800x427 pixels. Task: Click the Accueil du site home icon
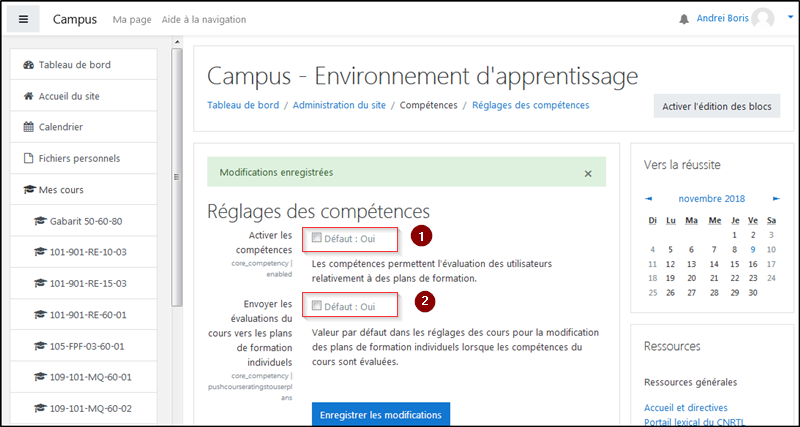coord(29,96)
